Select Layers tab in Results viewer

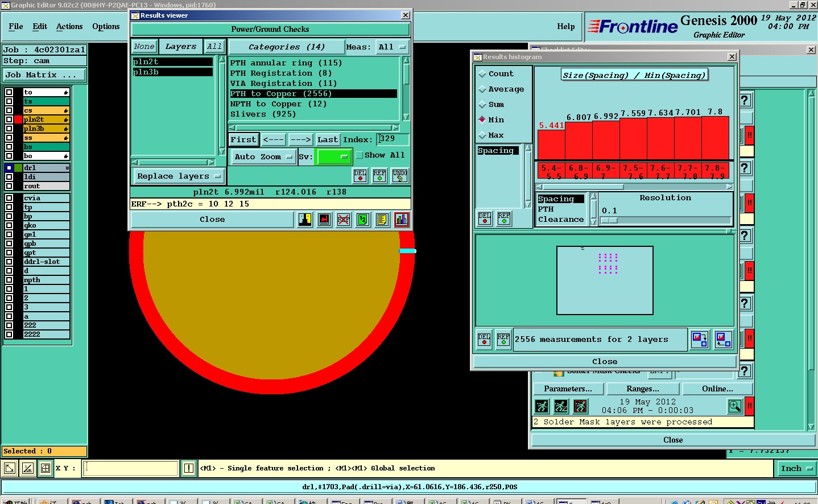[x=181, y=47]
